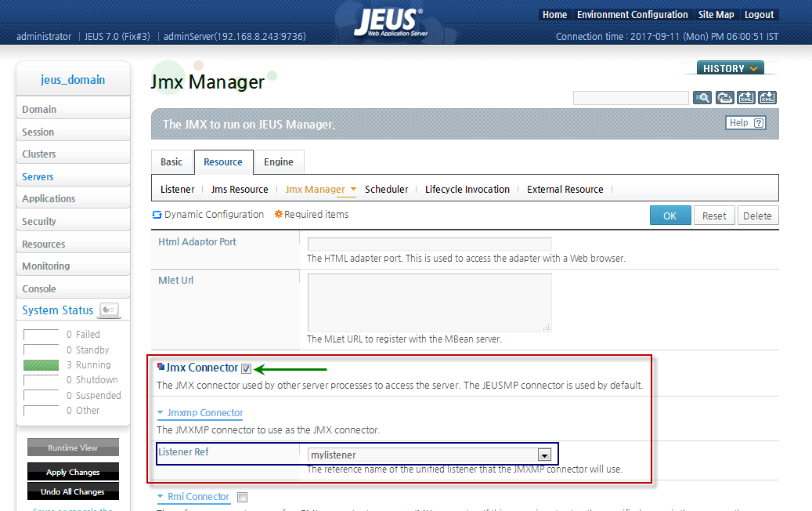Click the '0 Shutdown' status text
Screen dimensions: 812x511
92,380
